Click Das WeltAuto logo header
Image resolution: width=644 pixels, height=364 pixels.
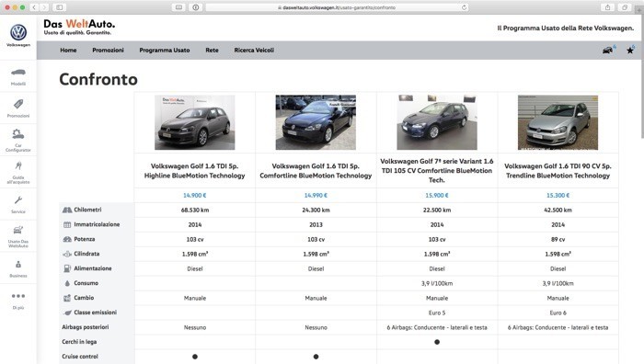(79, 27)
